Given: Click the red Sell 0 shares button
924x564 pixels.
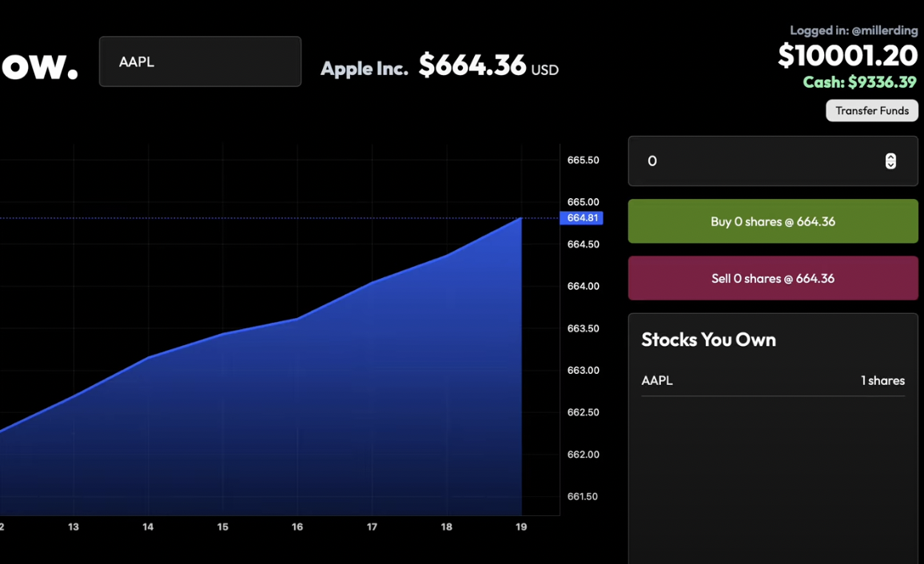Looking at the screenshot, I should [x=772, y=278].
